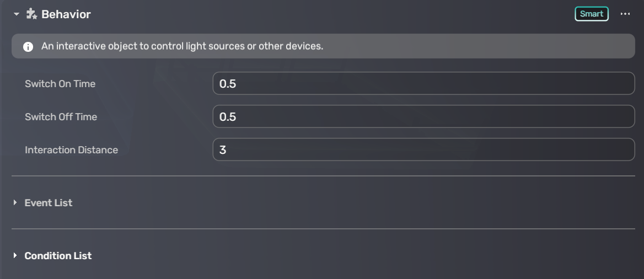Expand the Event List arrow
The width and height of the screenshot is (644, 279).
coord(15,203)
